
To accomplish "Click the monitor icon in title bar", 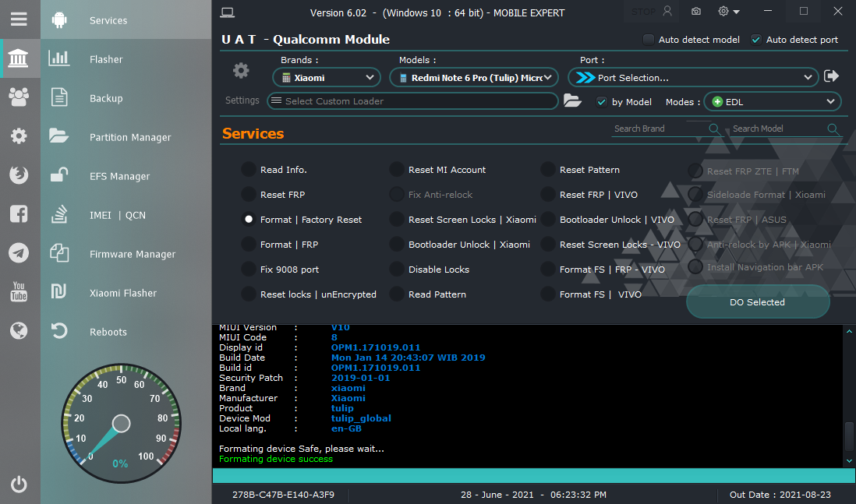I will coord(227,12).
